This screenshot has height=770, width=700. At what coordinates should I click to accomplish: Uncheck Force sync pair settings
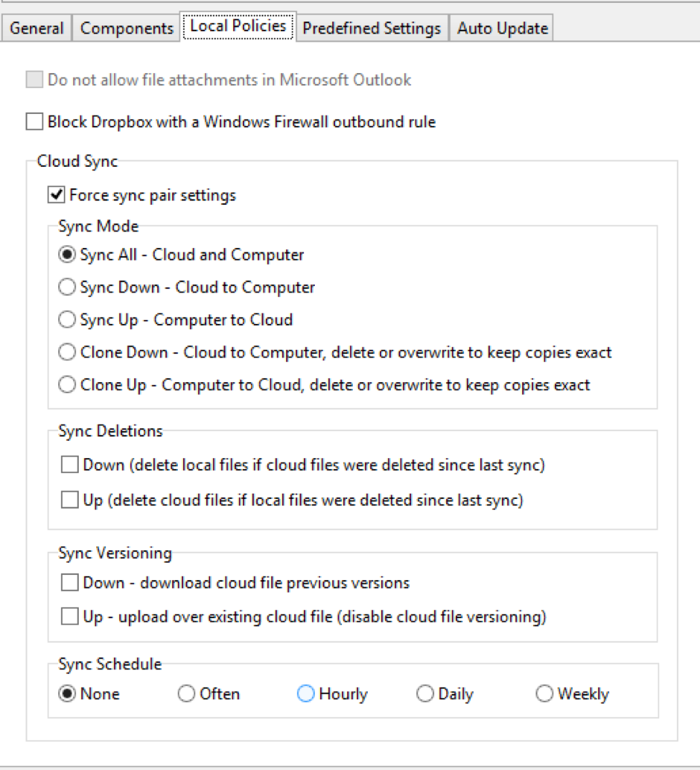tap(56, 195)
